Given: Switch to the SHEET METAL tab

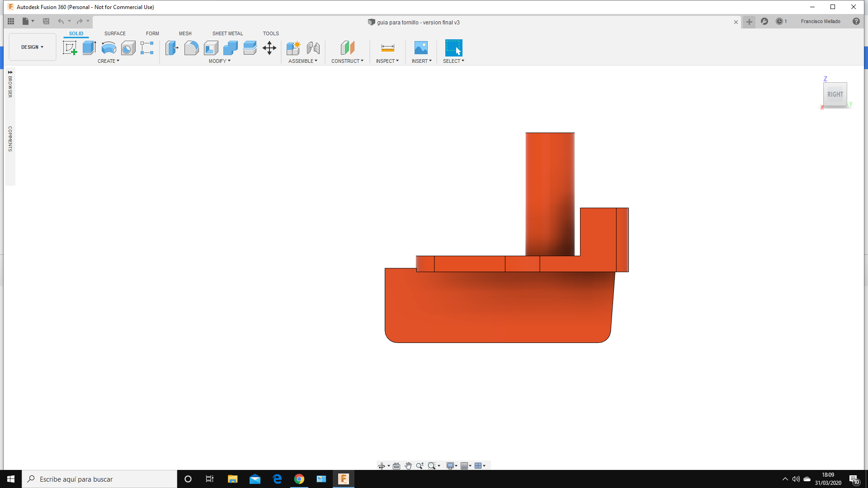Looking at the screenshot, I should [x=227, y=33].
